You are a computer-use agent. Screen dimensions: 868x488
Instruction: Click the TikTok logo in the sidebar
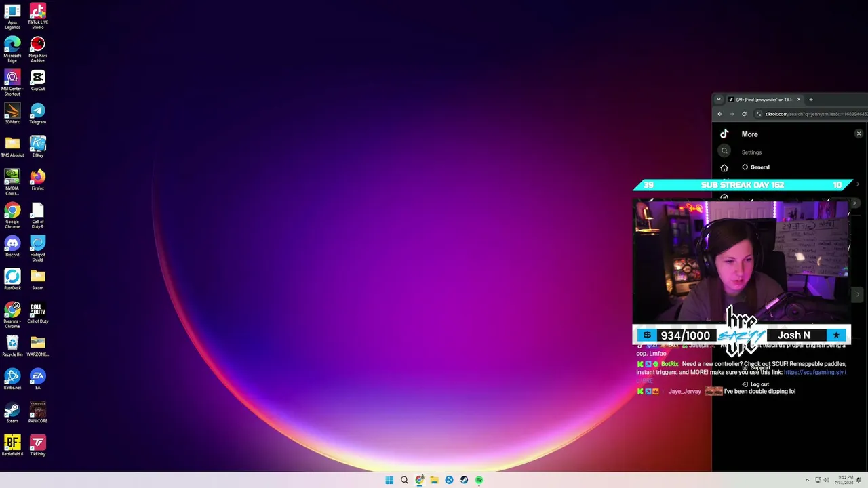pyautogui.click(x=724, y=134)
